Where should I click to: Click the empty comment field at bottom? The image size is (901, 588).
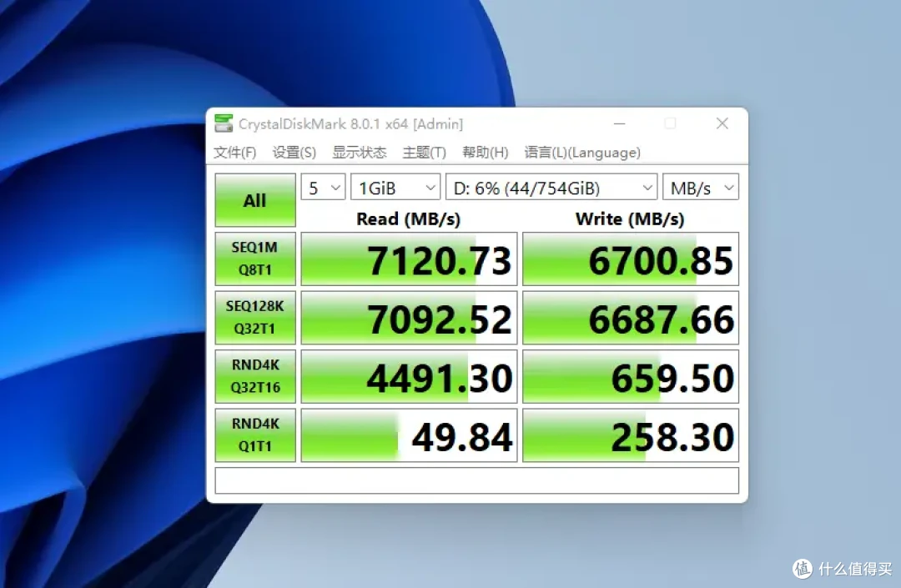click(x=477, y=480)
